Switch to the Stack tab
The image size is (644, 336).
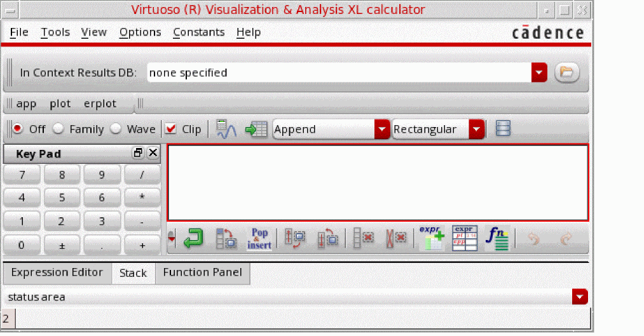pos(133,273)
